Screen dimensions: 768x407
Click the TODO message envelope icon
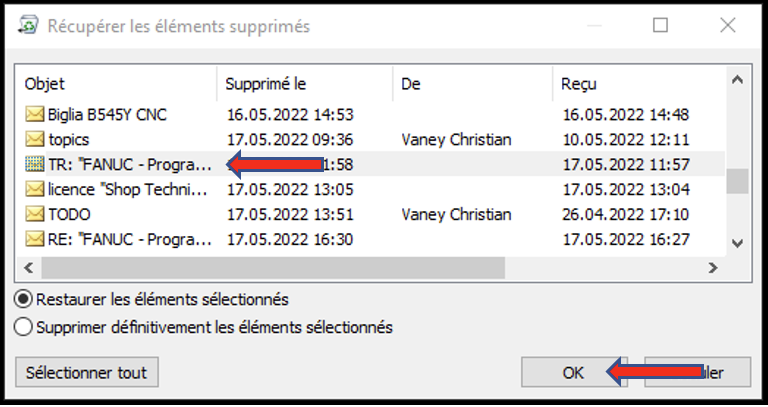[34, 215]
